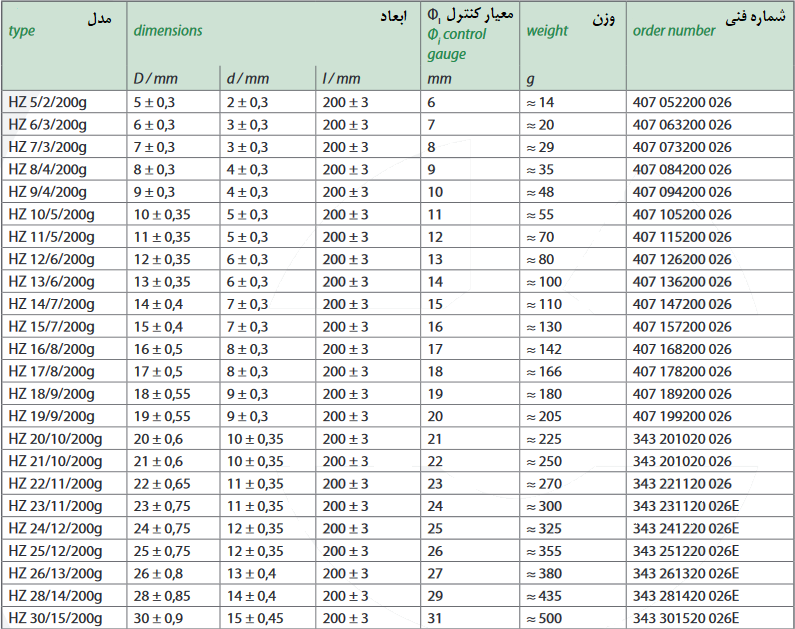Click the Persian 'وزن' header text
Screen dimensions: 795x629
[603, 19]
